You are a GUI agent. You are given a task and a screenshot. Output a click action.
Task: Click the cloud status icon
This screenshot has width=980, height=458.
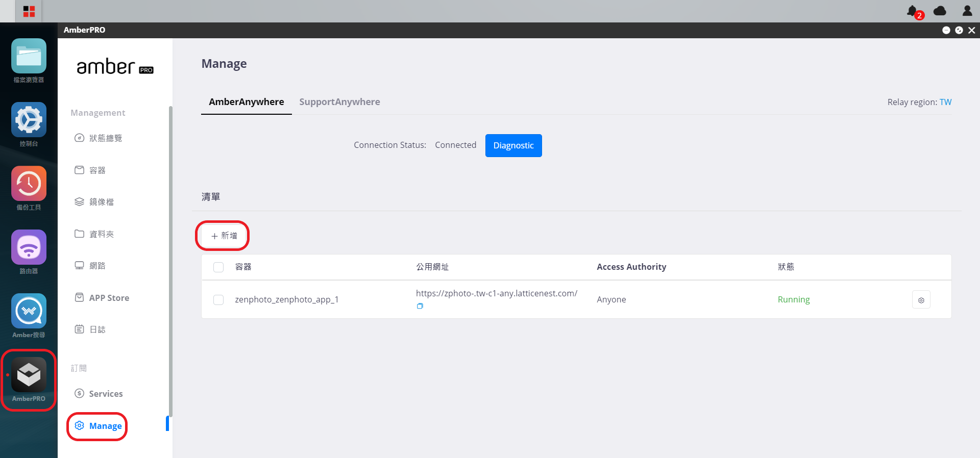(940, 11)
